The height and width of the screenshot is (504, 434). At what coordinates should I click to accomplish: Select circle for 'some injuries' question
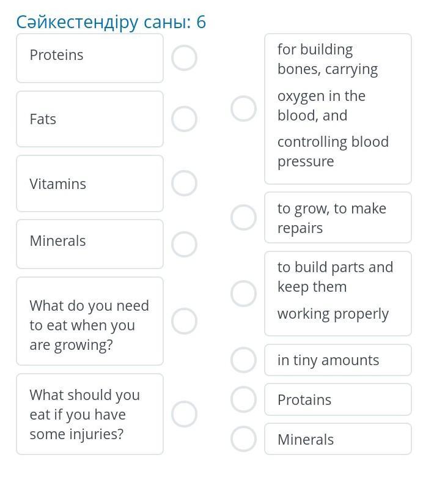click(x=184, y=414)
